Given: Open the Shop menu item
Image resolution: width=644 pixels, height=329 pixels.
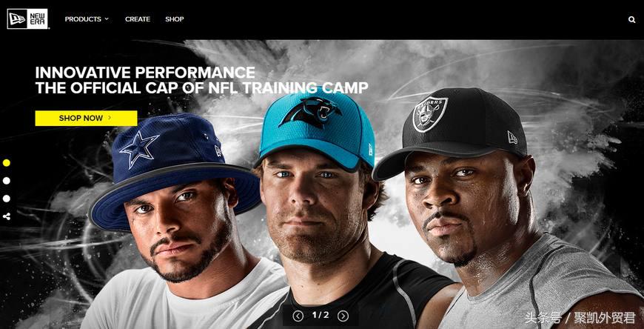Looking at the screenshot, I should 175,19.
